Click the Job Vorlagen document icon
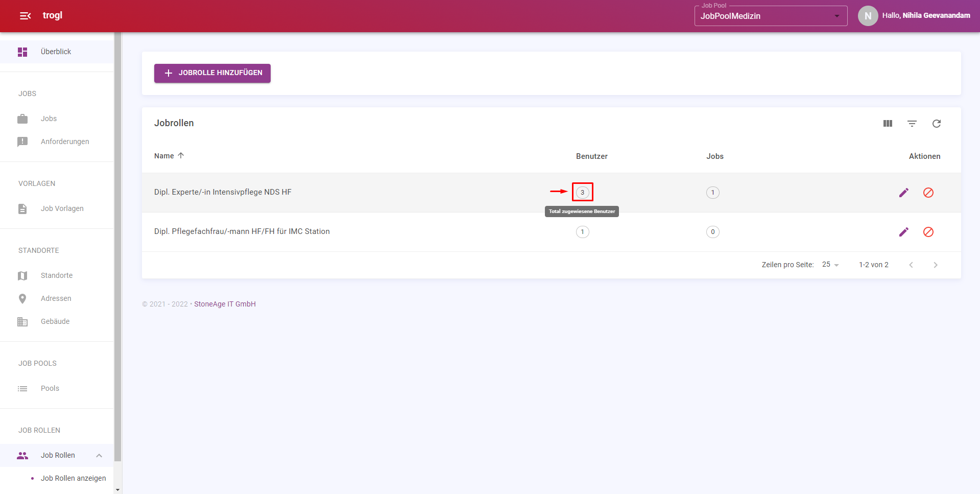The image size is (980, 494). click(x=22, y=208)
